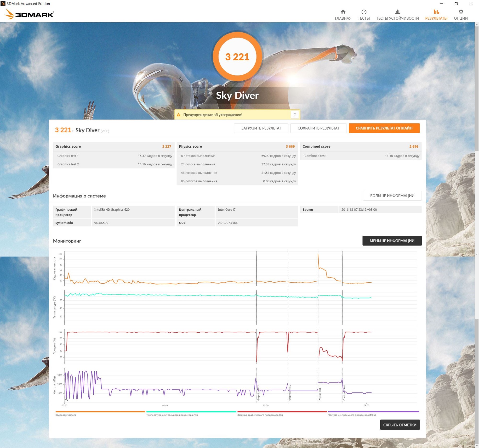
Task: Click the Physics score value 3 669
Action: pyautogui.click(x=290, y=146)
